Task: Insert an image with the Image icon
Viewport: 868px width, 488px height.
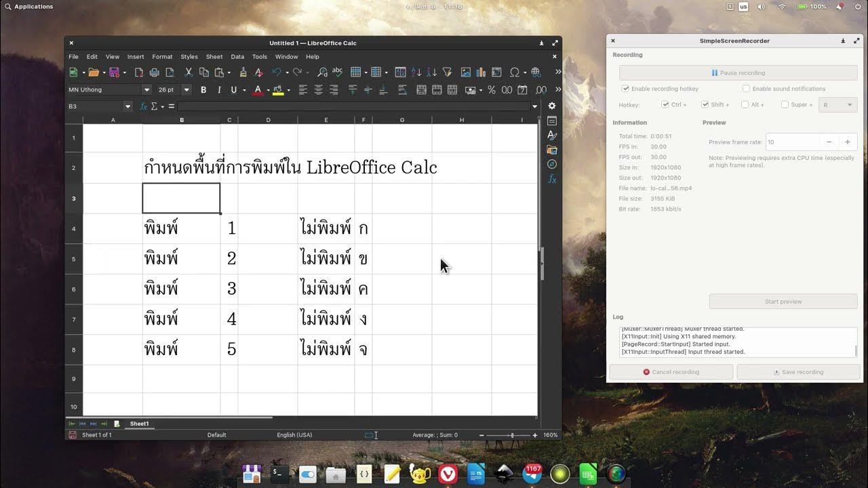Action: (466, 72)
